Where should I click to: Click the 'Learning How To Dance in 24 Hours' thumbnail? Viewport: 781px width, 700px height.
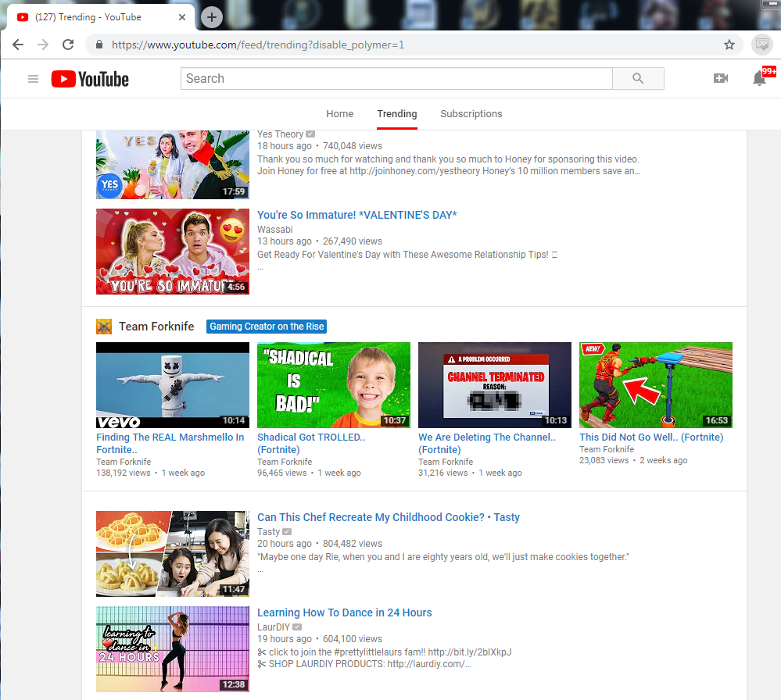(172, 648)
